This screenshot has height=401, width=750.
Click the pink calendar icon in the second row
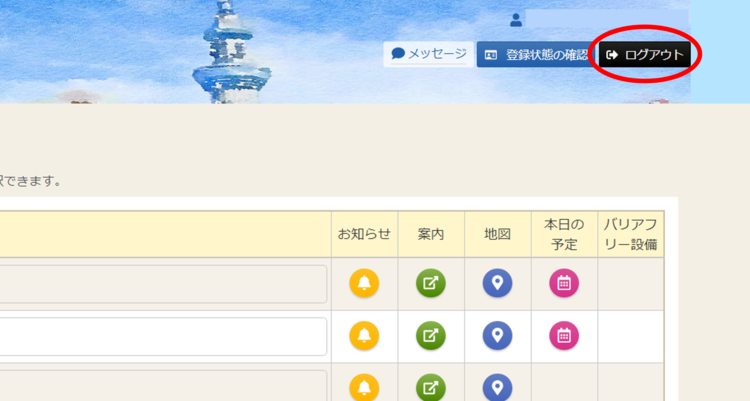point(564,336)
